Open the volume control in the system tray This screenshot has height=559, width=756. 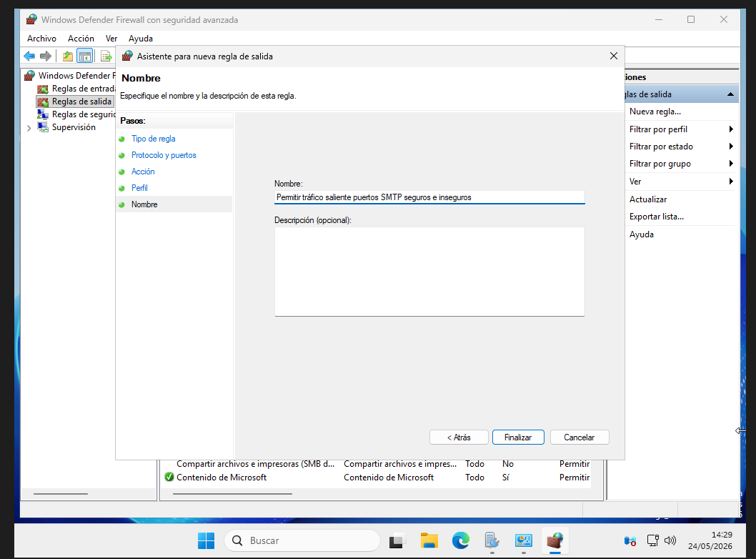[x=670, y=540]
